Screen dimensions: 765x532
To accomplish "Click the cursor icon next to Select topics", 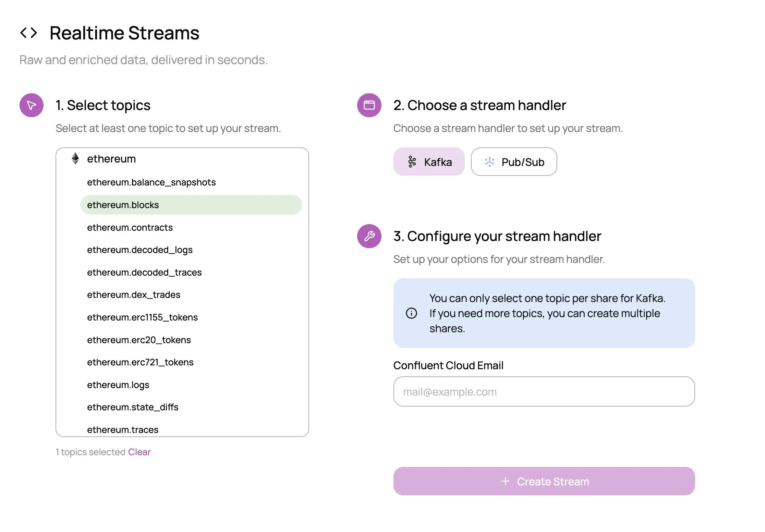I will pyautogui.click(x=31, y=105).
